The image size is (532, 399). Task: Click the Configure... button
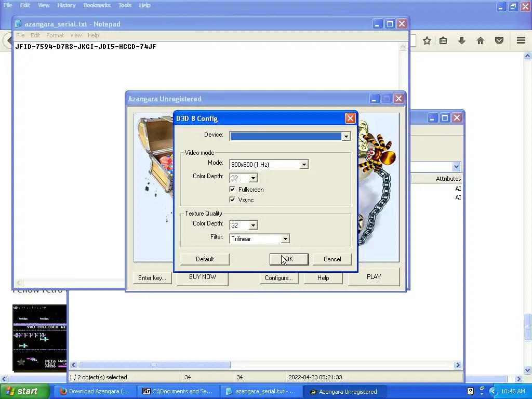click(279, 278)
